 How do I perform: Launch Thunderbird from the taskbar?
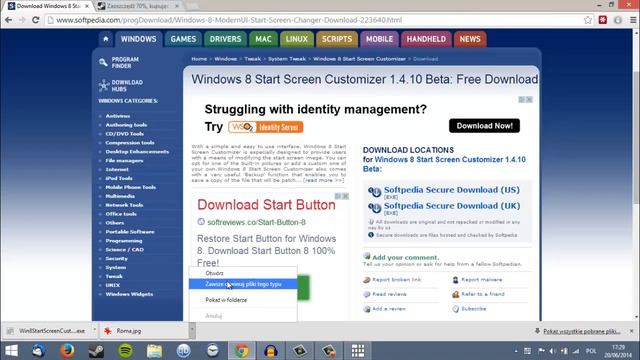tap(38, 351)
